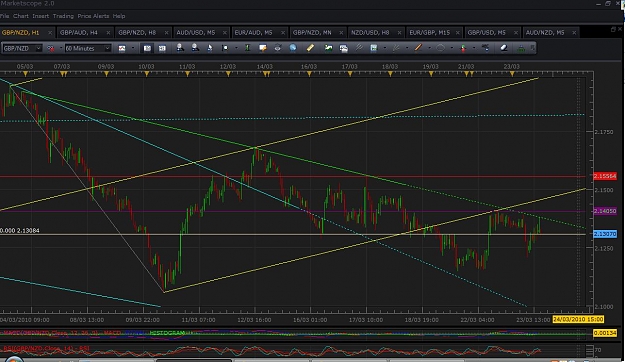Select the faded fan lines tool
The width and height of the screenshot is (625, 362).
(396, 48)
